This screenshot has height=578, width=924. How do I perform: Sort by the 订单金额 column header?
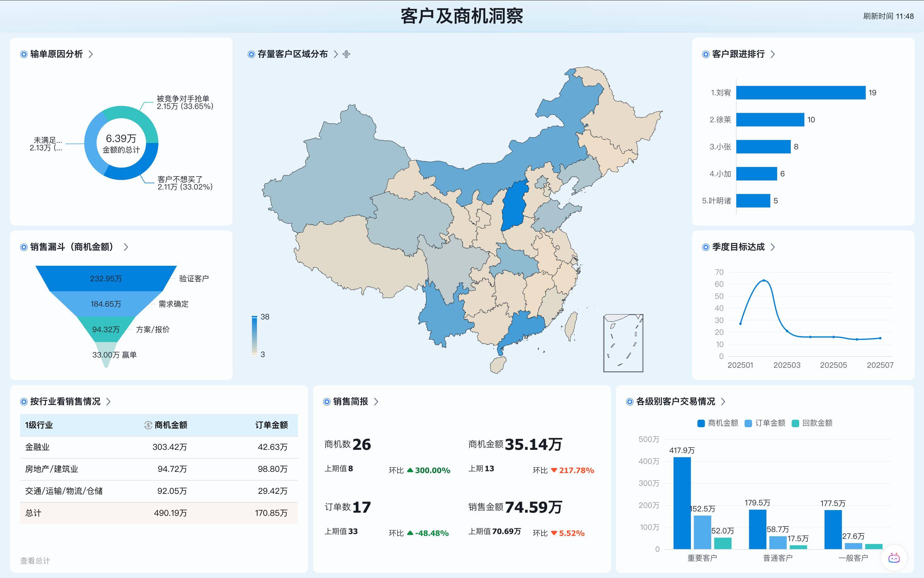tap(271, 425)
